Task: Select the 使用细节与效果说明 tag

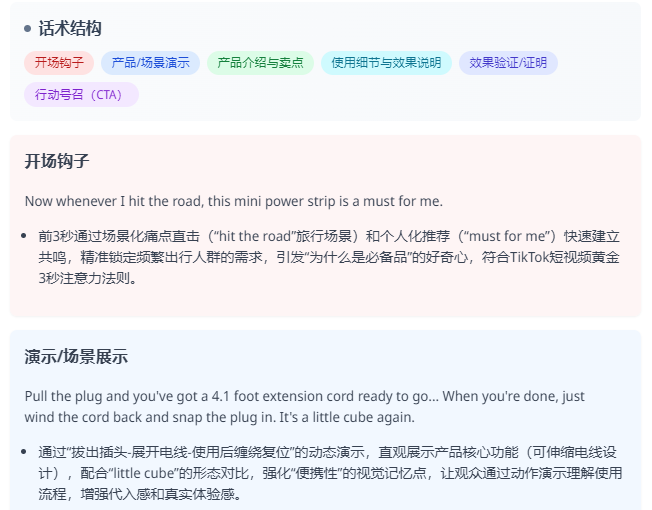Action: [386, 63]
